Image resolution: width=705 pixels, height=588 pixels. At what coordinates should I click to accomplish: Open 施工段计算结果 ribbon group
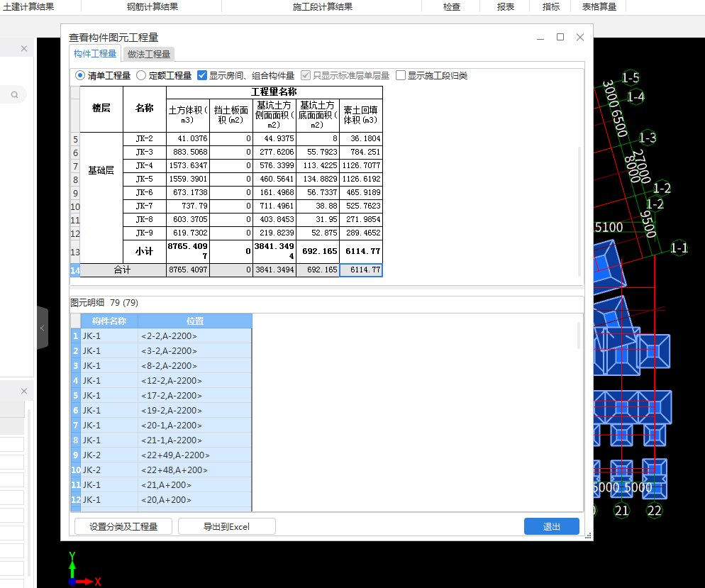[323, 7]
